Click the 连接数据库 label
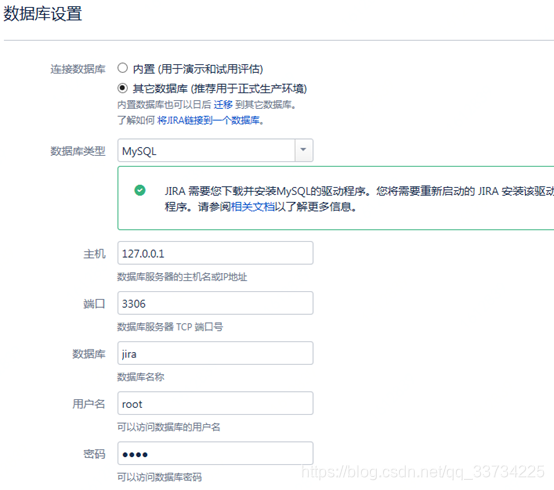 [78, 69]
